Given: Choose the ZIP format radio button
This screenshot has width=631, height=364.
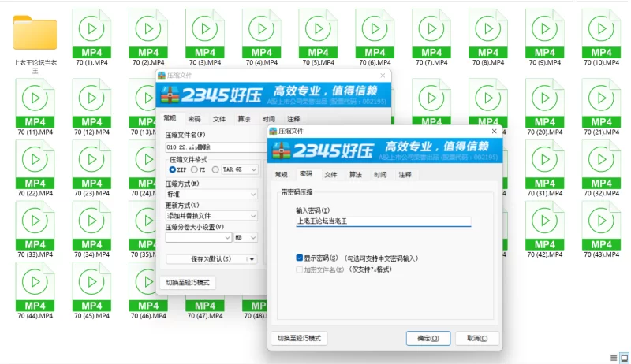Looking at the screenshot, I should click(173, 169).
